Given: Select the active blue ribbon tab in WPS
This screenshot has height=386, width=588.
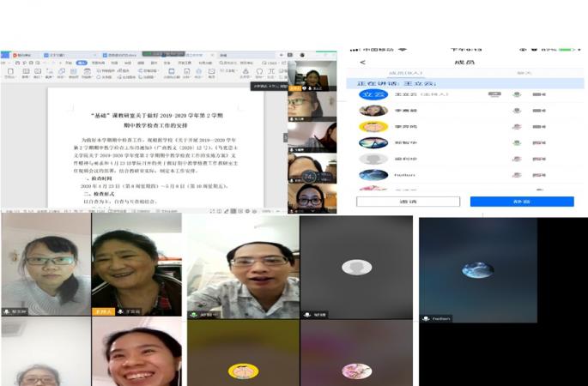Looking at the screenshot, I should [x=82, y=63].
